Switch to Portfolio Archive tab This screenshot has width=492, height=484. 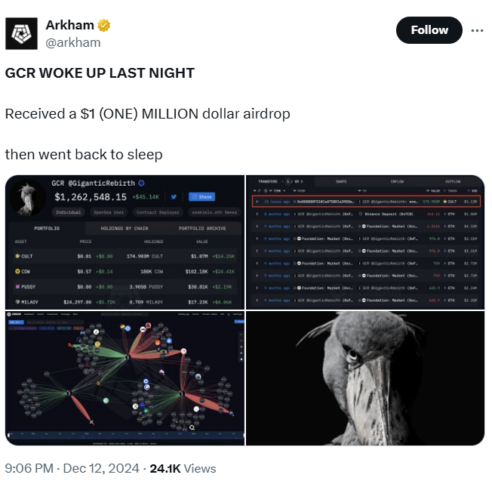coord(202,228)
